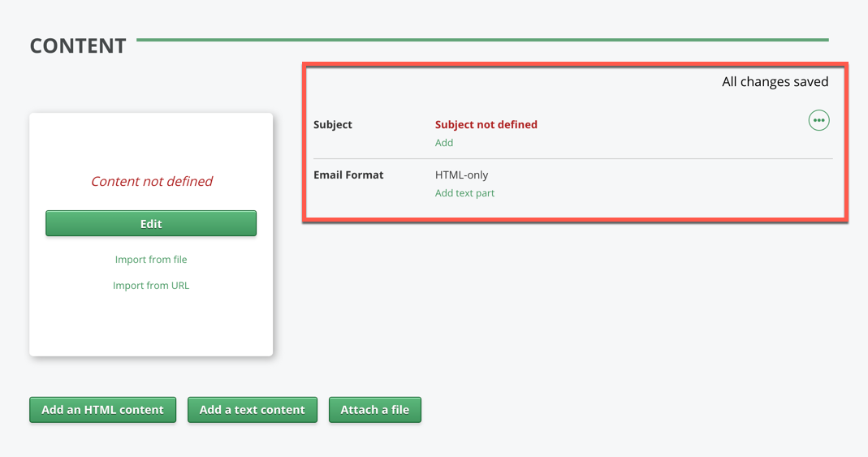Click the Email Format row label
868x457 pixels.
point(348,175)
